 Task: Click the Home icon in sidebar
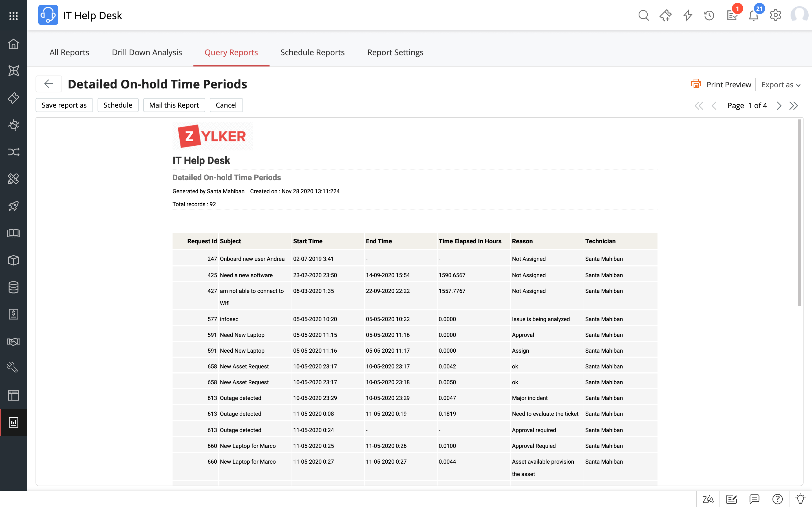click(14, 44)
